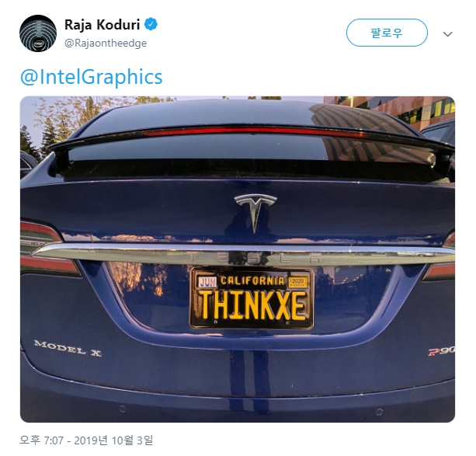The width and height of the screenshot is (476, 456).
Task: Click the red brake light strip
Action: pos(253,132)
